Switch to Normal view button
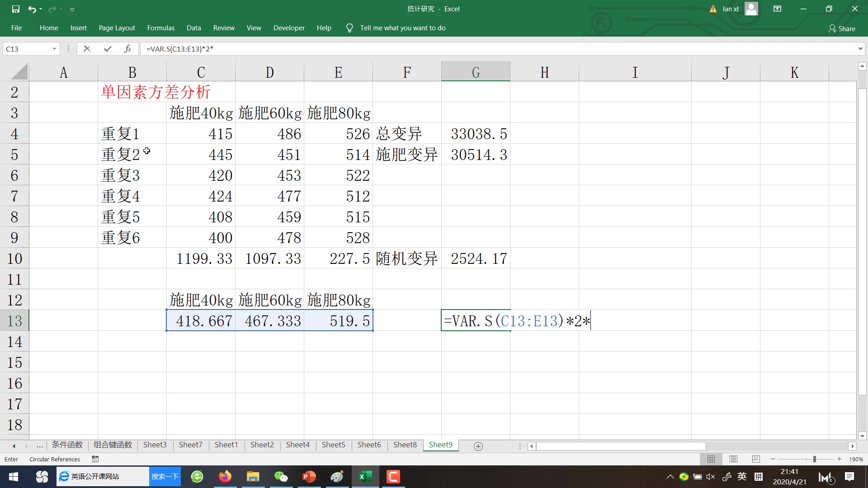Viewport: 868px width, 488px height. 711,459
